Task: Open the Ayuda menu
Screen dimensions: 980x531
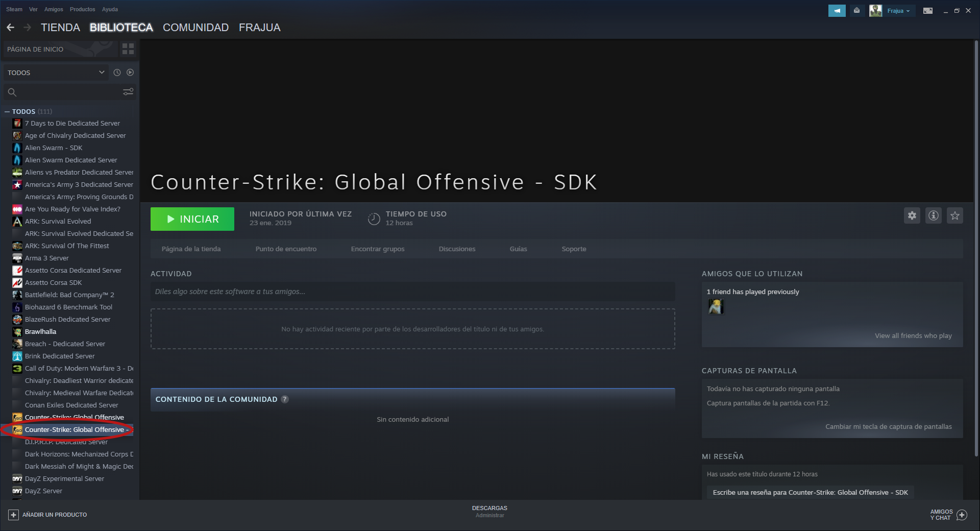Action: 110,9
